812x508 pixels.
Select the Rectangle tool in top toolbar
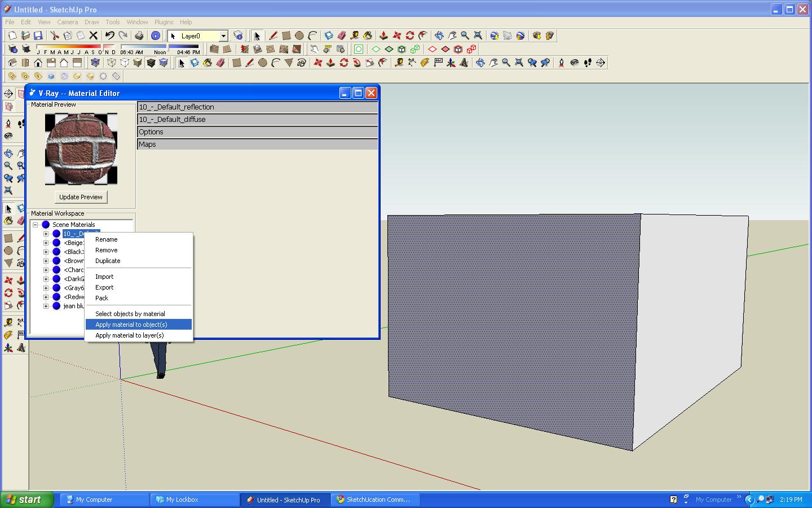[x=286, y=36]
